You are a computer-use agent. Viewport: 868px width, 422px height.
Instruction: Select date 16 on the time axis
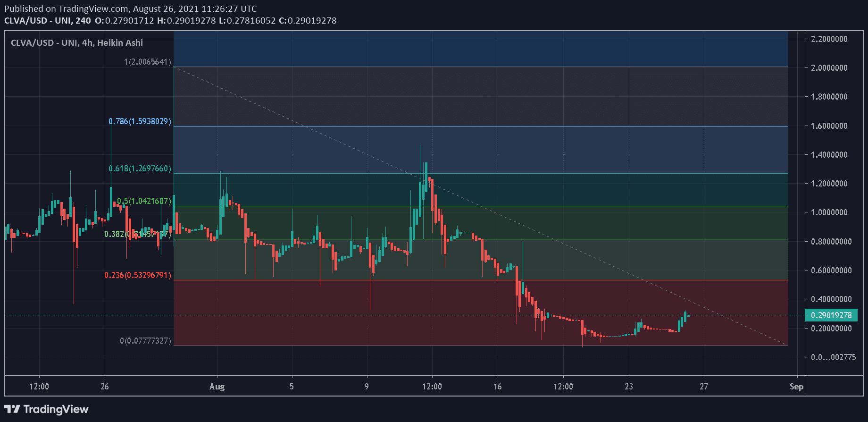click(497, 387)
